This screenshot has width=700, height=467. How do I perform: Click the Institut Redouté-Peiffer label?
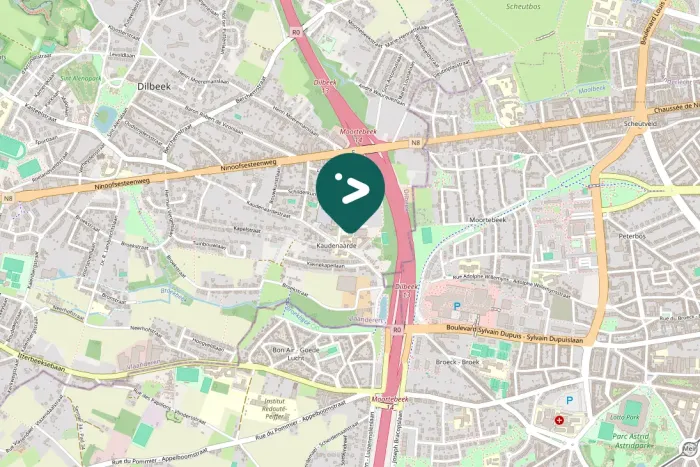(275, 409)
